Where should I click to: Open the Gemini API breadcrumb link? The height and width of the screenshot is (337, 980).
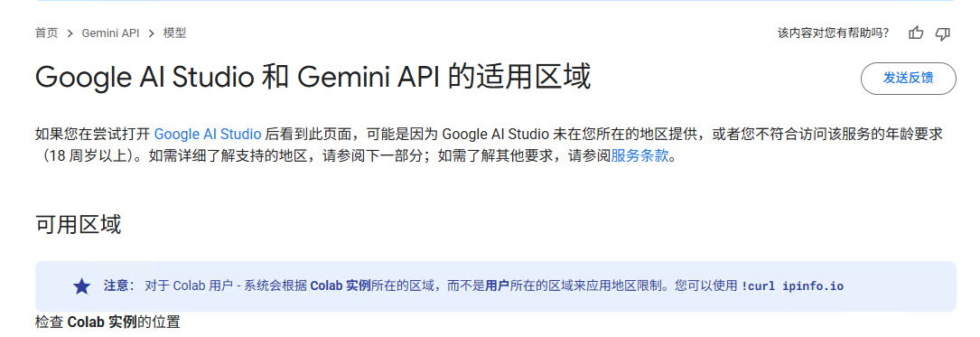coord(110,33)
